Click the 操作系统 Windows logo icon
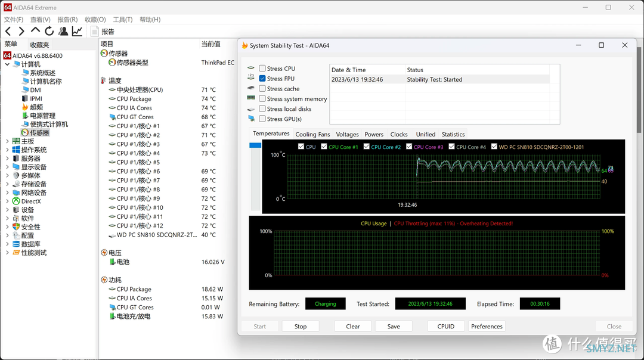 pos(16,150)
